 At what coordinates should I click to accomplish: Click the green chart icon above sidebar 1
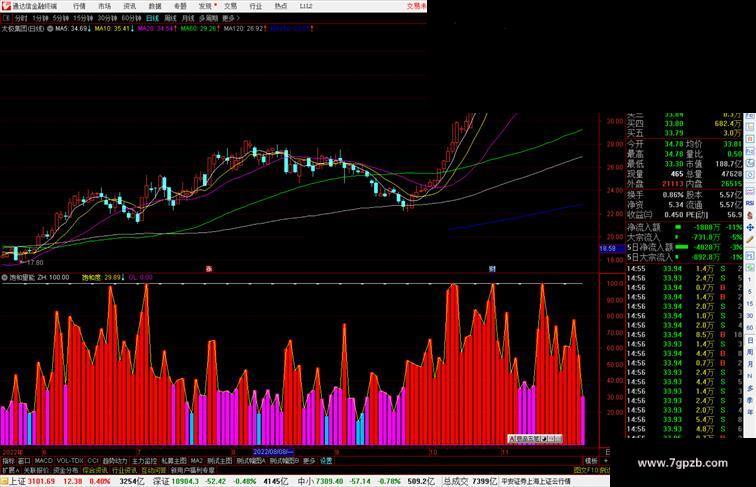[x=750, y=267]
